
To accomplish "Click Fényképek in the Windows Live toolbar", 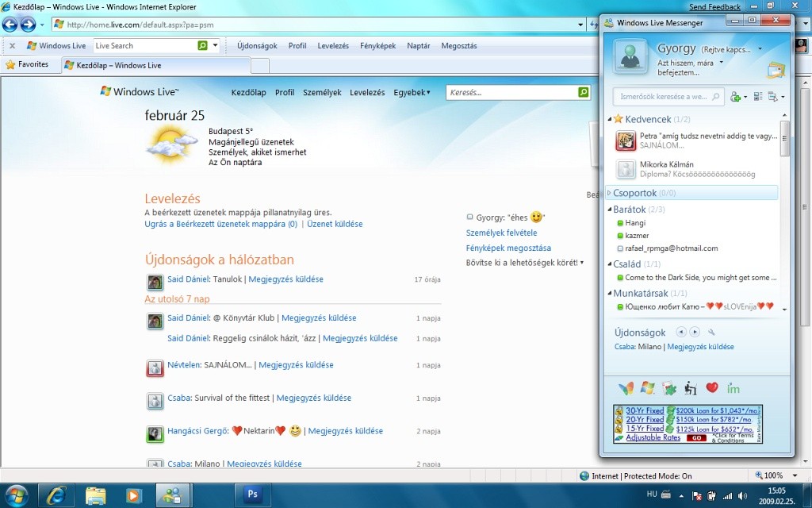I will click(x=378, y=45).
